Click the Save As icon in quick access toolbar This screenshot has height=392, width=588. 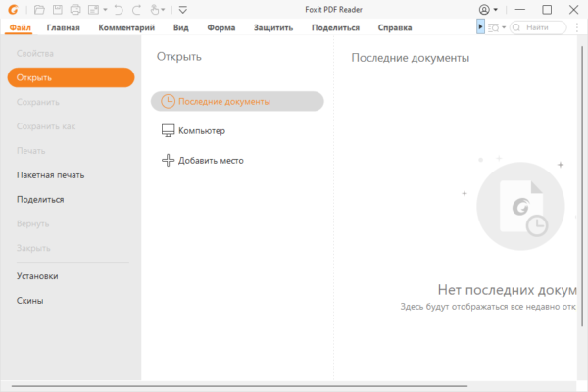pyautogui.click(x=93, y=10)
